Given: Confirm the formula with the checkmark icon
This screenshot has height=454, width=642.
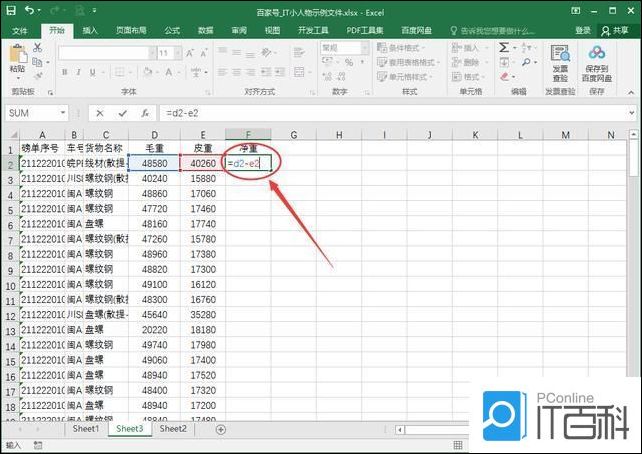Looking at the screenshot, I should [x=122, y=113].
